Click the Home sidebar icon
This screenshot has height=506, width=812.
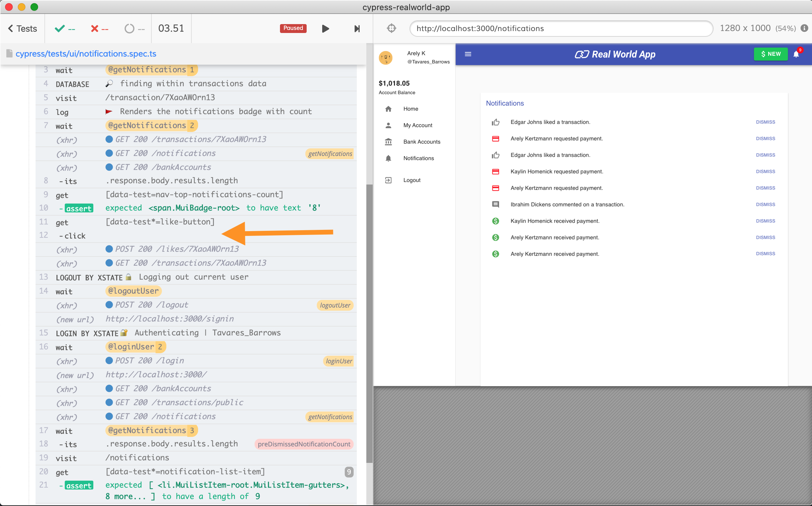(x=388, y=109)
